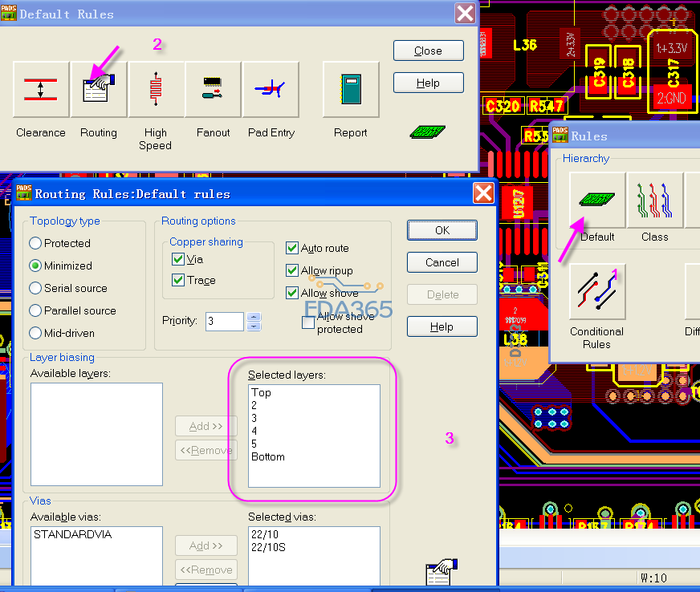Select layer 5 in Selected layers
Viewport: 700px width, 592px height.
click(254, 444)
